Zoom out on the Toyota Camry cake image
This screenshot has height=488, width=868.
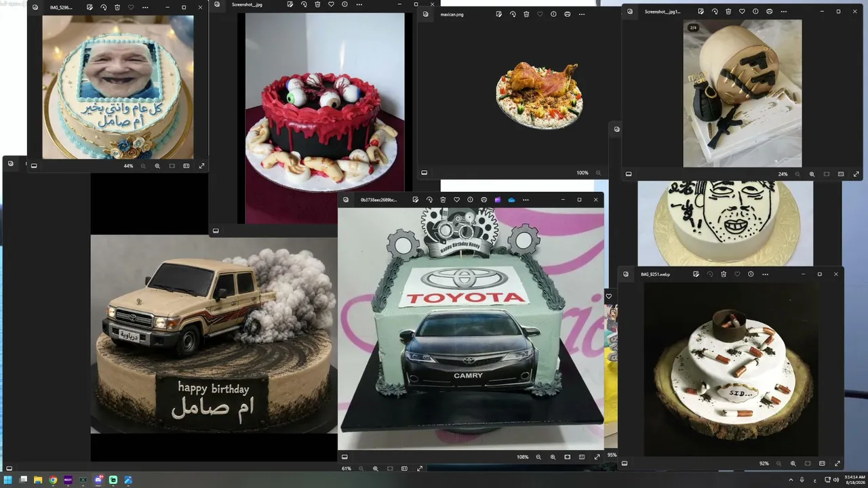[x=538, y=457]
